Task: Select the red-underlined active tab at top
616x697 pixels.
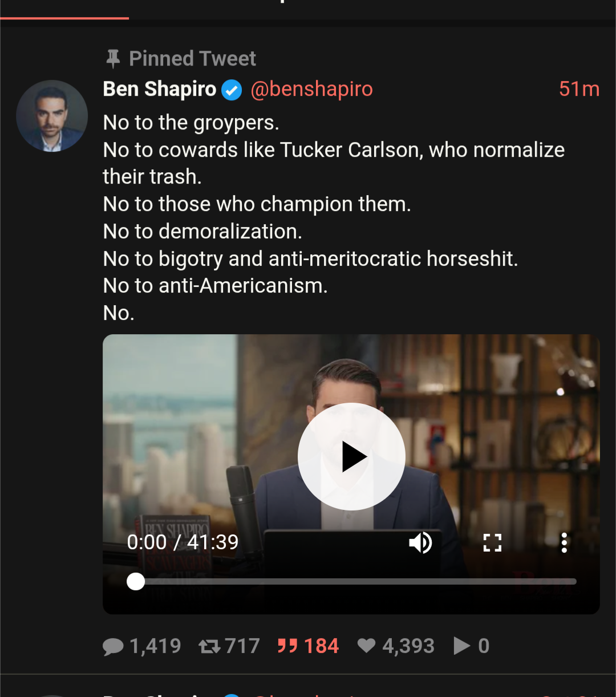Action: tap(64, 9)
